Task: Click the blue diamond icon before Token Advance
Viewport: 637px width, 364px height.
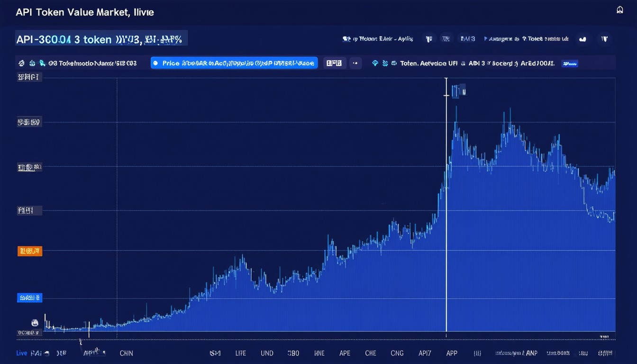Action: [x=375, y=63]
